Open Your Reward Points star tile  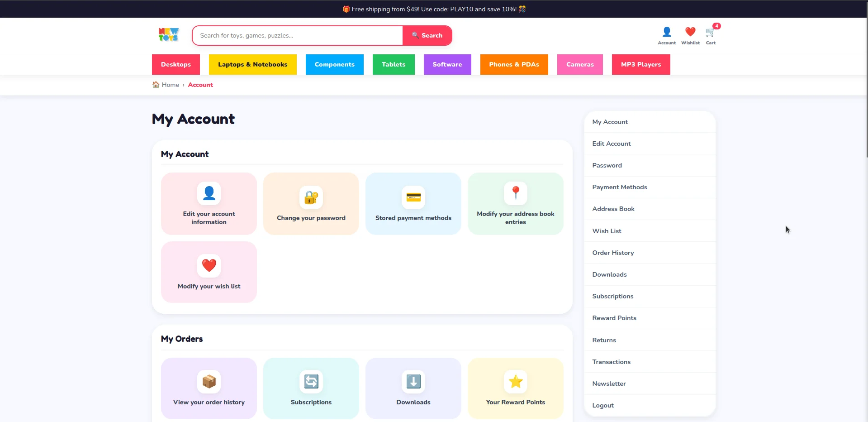coord(516,388)
